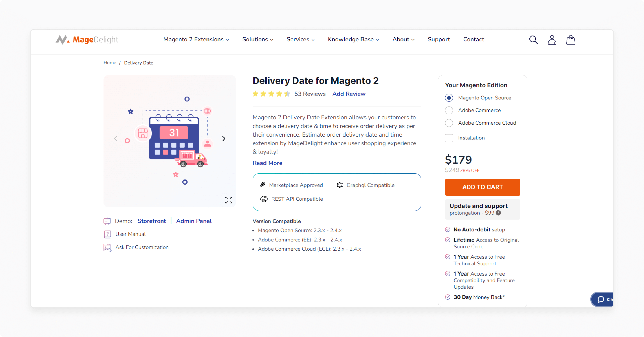This screenshot has height=337, width=644.
Task: Click the product calendar illustration image
Action: (x=169, y=141)
